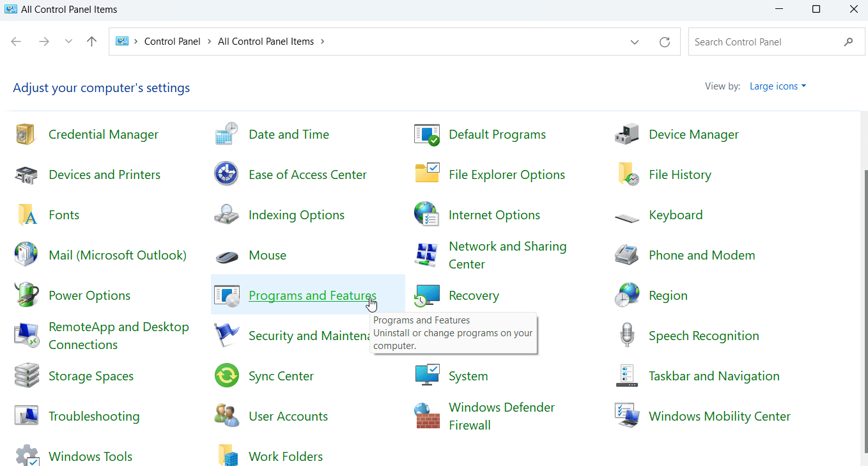Viewport: 868px width, 466px height.
Task: Expand the Recent locations chevron
Action: (68, 42)
